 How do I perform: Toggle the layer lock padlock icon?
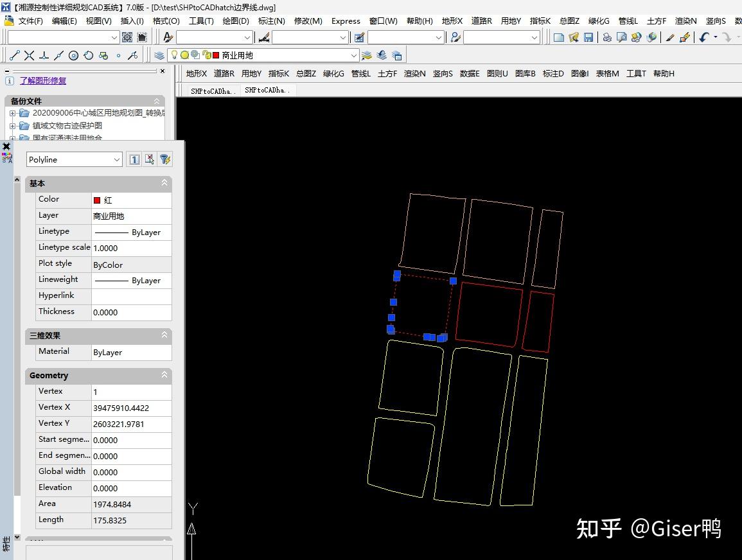(x=206, y=55)
